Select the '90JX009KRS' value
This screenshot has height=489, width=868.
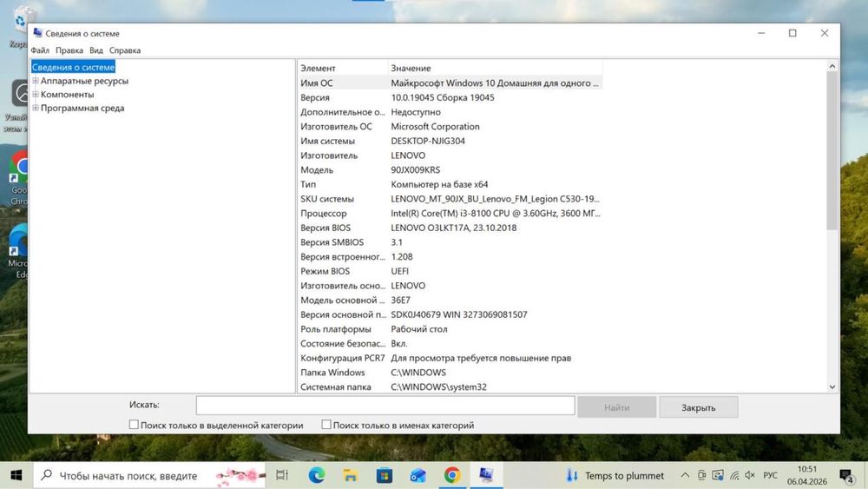coord(416,170)
